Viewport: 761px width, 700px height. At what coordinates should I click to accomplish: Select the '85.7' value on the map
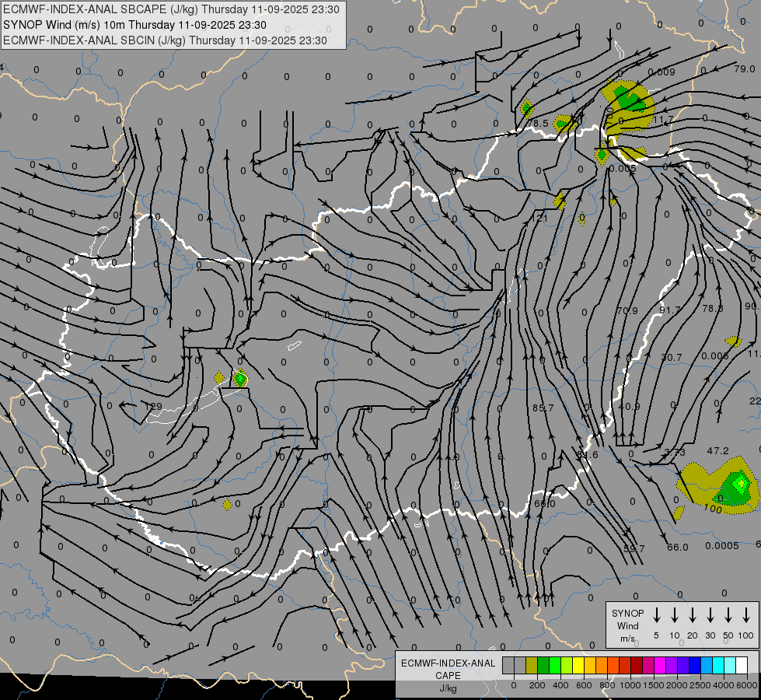tap(543, 408)
